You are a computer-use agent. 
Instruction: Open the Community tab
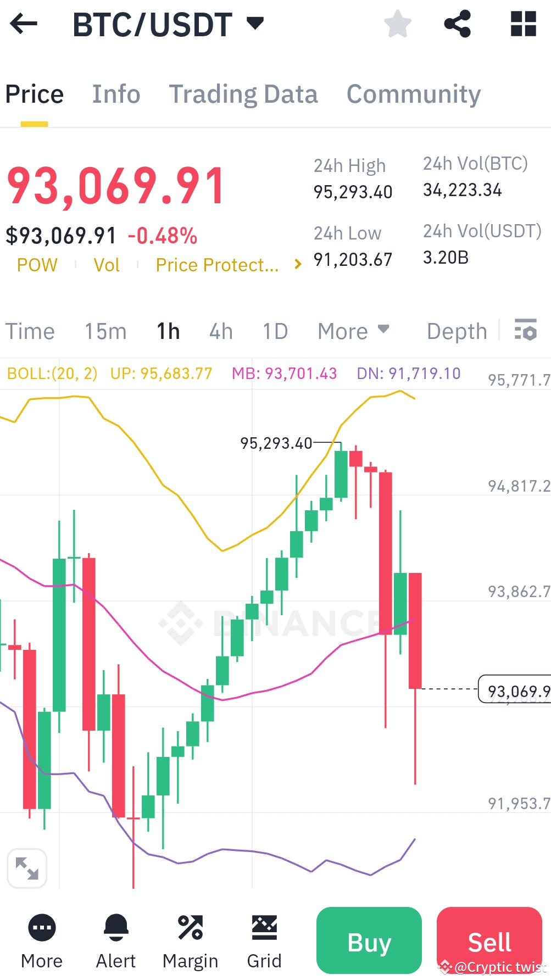pyautogui.click(x=413, y=94)
